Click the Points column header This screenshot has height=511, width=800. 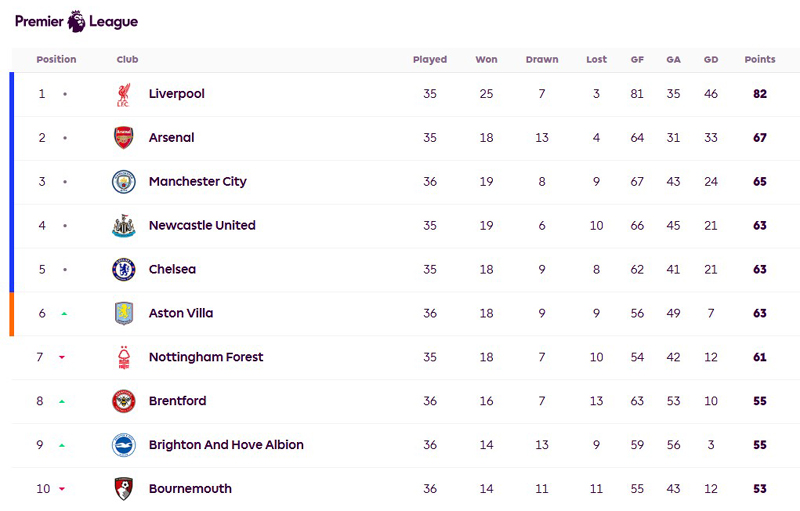click(760, 60)
